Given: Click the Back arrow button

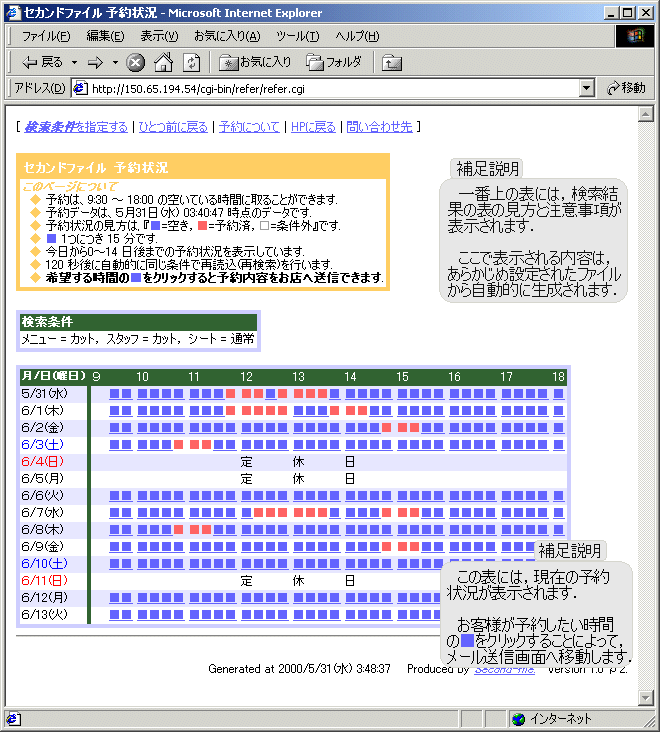Looking at the screenshot, I should [x=42, y=62].
